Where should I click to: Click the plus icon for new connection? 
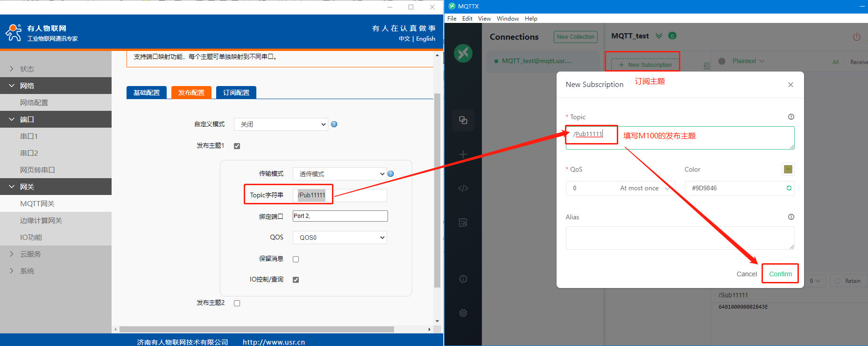point(463,154)
